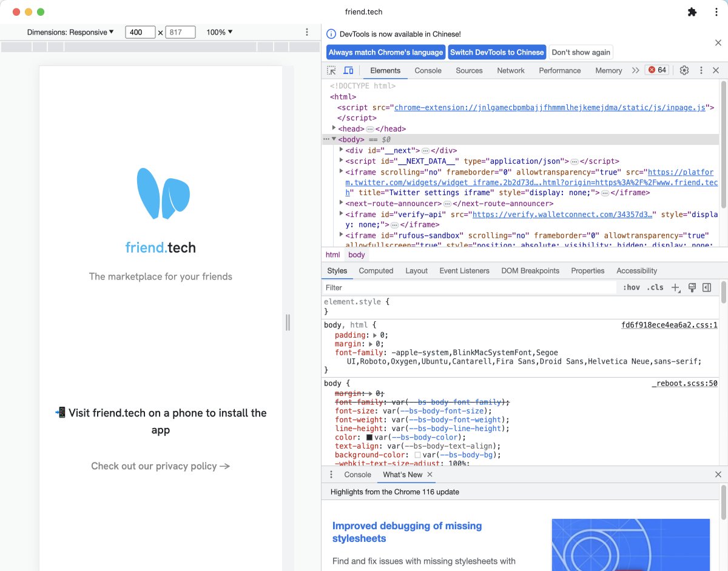Click the --bs-body-bg color swatch

(417, 455)
